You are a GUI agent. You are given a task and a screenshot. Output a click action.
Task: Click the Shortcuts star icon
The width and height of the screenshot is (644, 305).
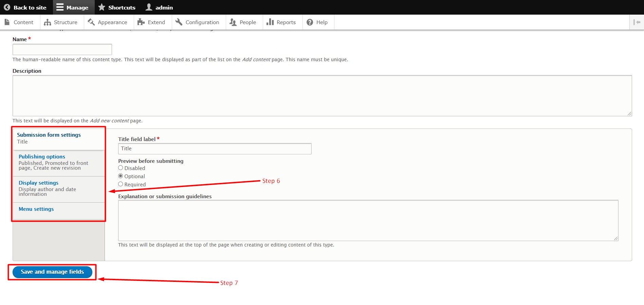coord(102,7)
